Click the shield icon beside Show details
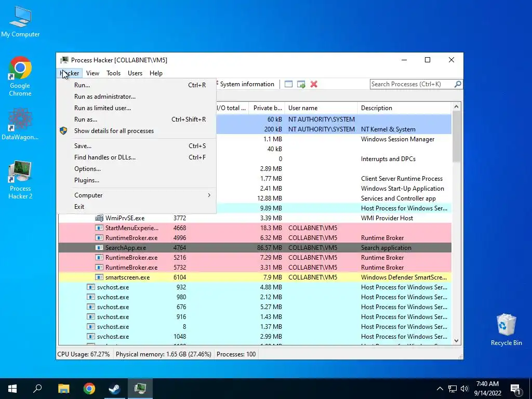The height and width of the screenshot is (399, 532). click(63, 130)
